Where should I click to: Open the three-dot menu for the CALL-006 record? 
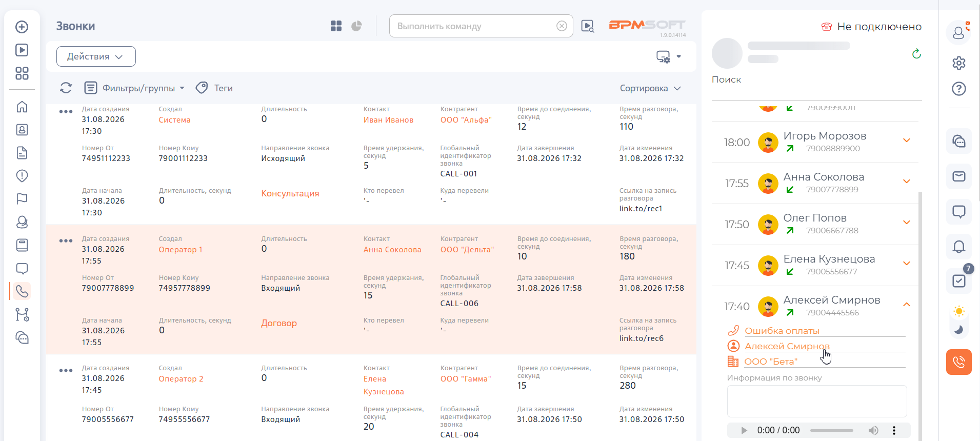(x=66, y=241)
